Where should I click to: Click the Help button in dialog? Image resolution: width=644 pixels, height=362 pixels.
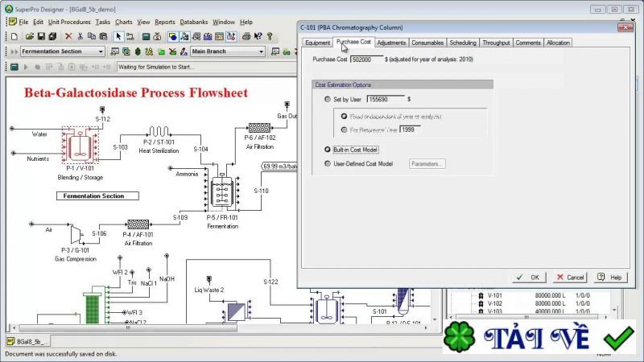(610, 278)
